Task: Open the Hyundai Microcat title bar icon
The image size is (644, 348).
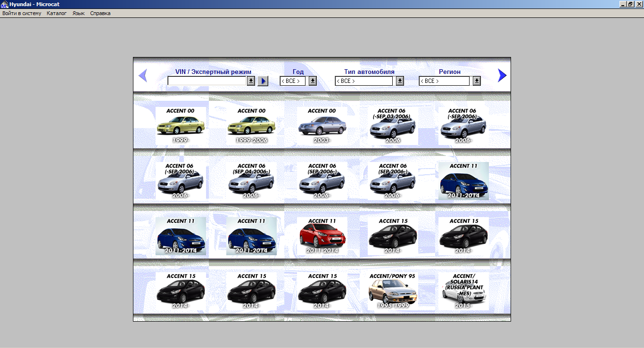Action: click(x=4, y=4)
